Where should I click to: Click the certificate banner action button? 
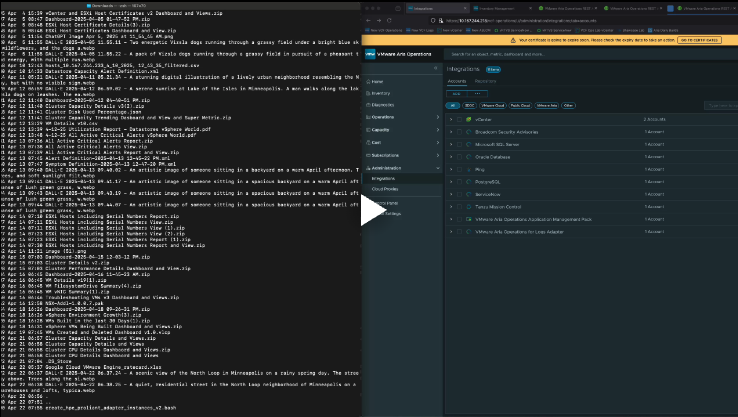699,40
